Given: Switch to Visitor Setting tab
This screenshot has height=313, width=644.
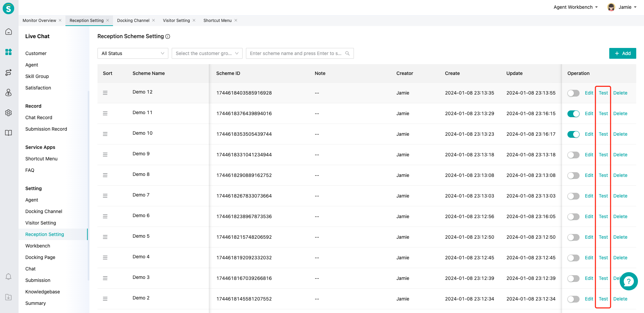Looking at the screenshot, I should tap(176, 21).
